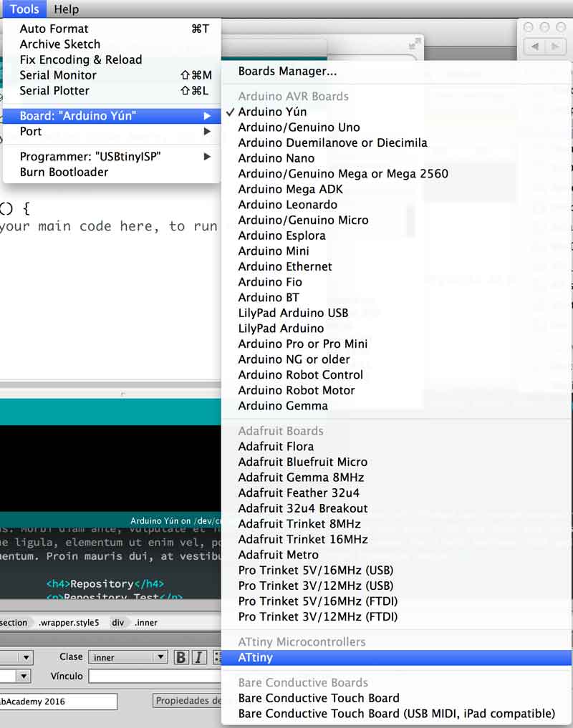This screenshot has width=573, height=728.
Task: Select Adafruit Trinket 16MHz
Action: (x=396, y=540)
